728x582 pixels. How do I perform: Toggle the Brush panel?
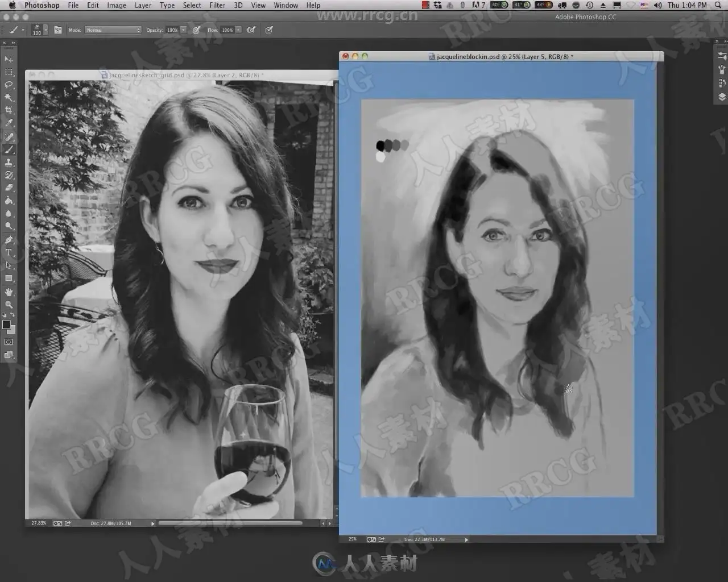coord(57,30)
